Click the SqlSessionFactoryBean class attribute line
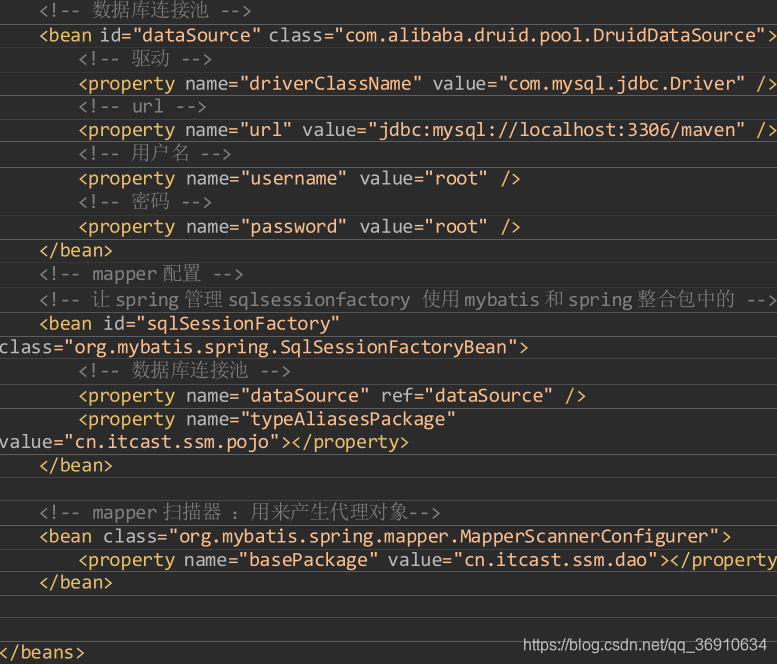The width and height of the screenshot is (777, 664). [264, 347]
